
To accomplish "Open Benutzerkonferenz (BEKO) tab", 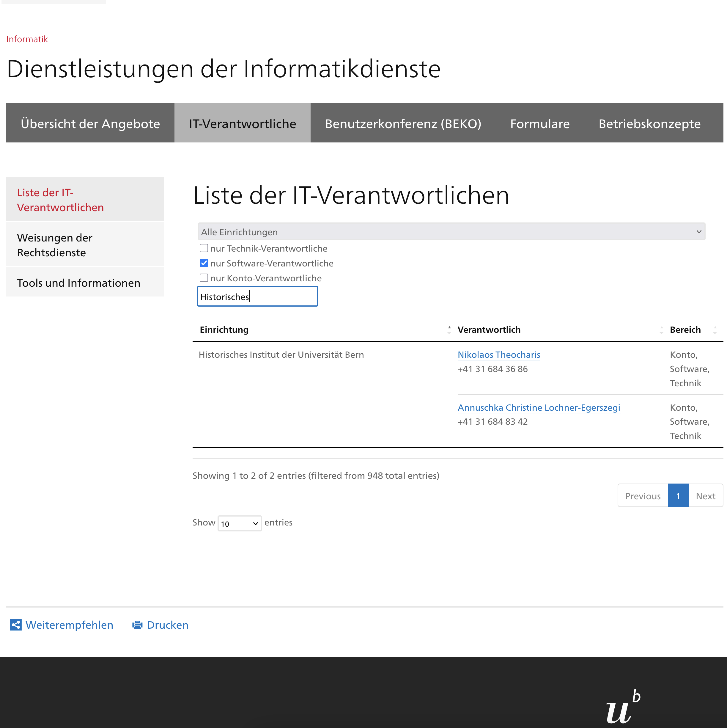I will pyautogui.click(x=403, y=123).
